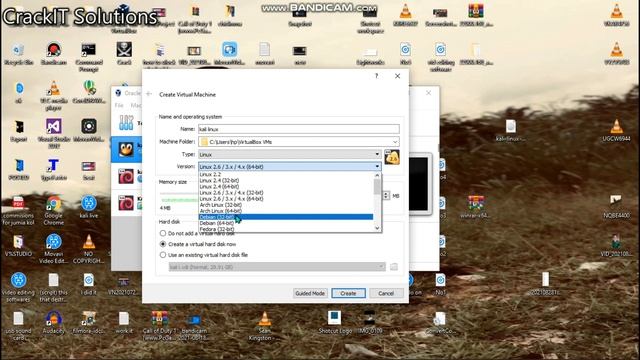Select Debian (32-bit) in the version list
Screen dimensions: 640x360
[286, 217]
